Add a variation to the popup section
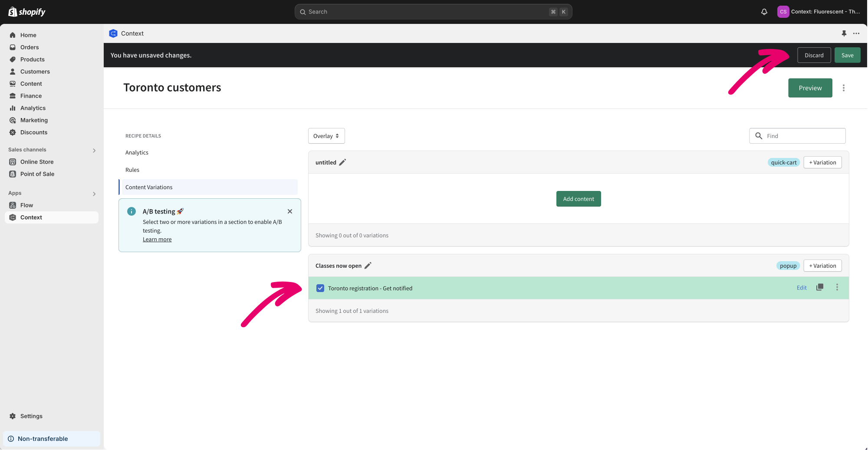 click(822, 266)
